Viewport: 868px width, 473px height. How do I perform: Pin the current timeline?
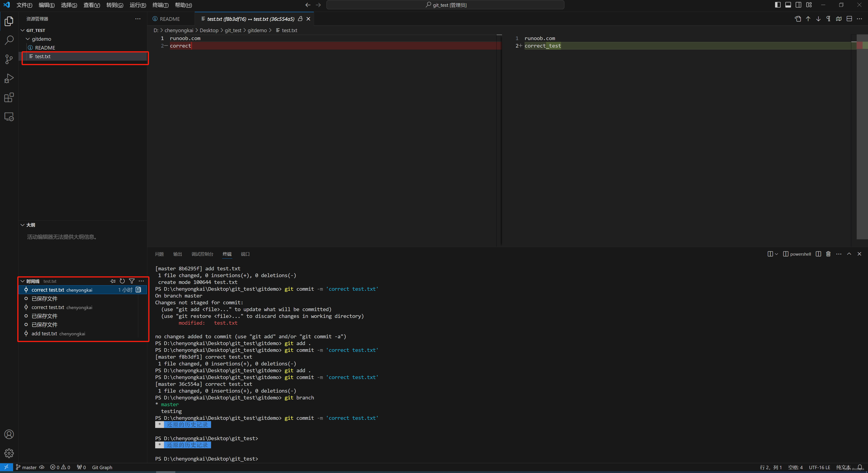click(113, 281)
